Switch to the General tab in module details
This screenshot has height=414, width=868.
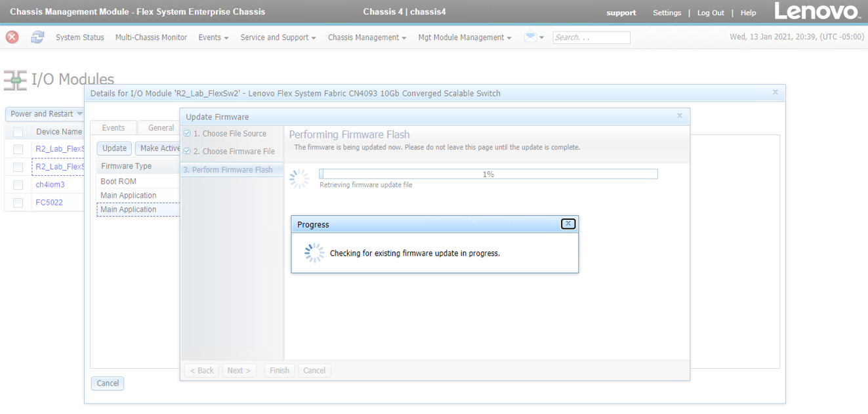coord(161,128)
